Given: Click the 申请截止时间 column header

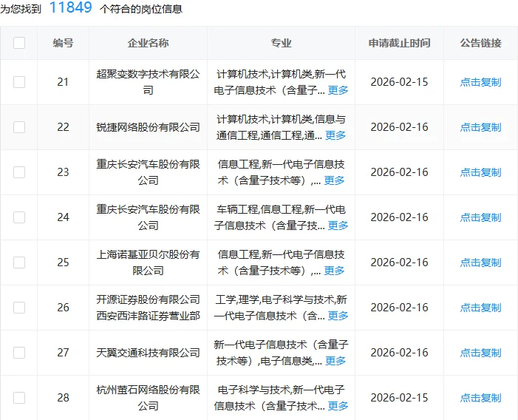Looking at the screenshot, I should [x=400, y=43].
